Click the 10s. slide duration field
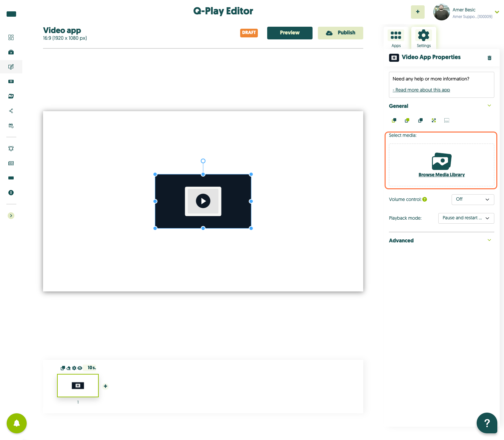Screen dimensions: 504x440 coord(92,368)
